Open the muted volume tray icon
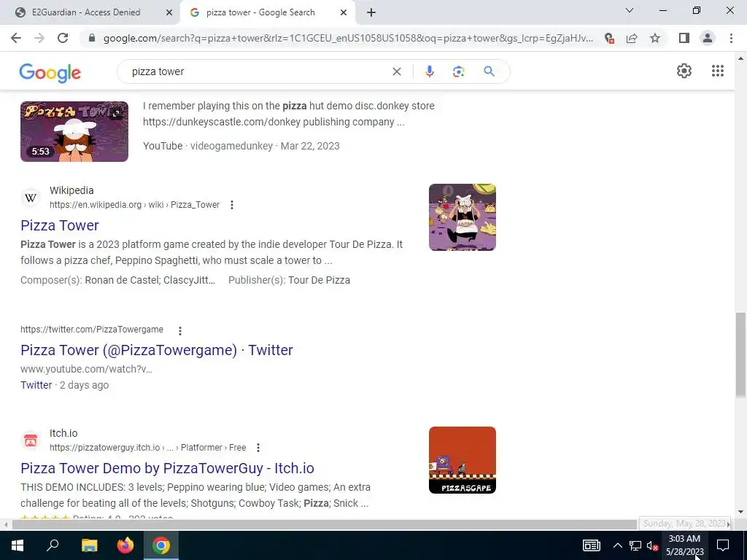Screen dimensions: 747x560 click(652, 545)
